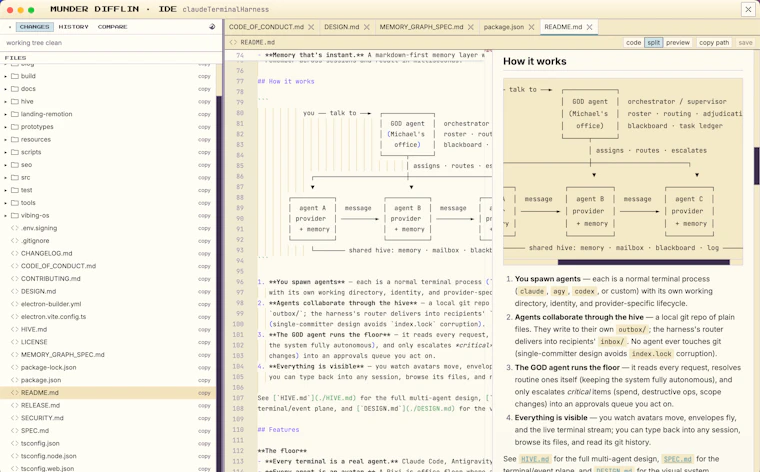760x472 pixels.
Task: Expand the docs folder arrow
Action: [x=5, y=89]
